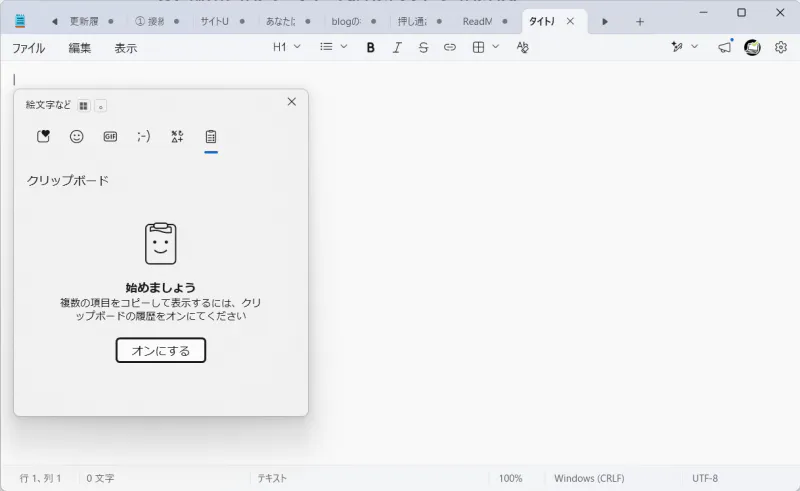Toggle bold formatting
Viewport: 800px width, 491px height.
coord(370,47)
